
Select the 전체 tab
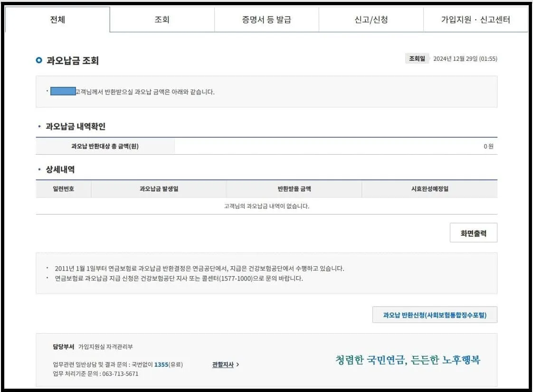click(58, 19)
